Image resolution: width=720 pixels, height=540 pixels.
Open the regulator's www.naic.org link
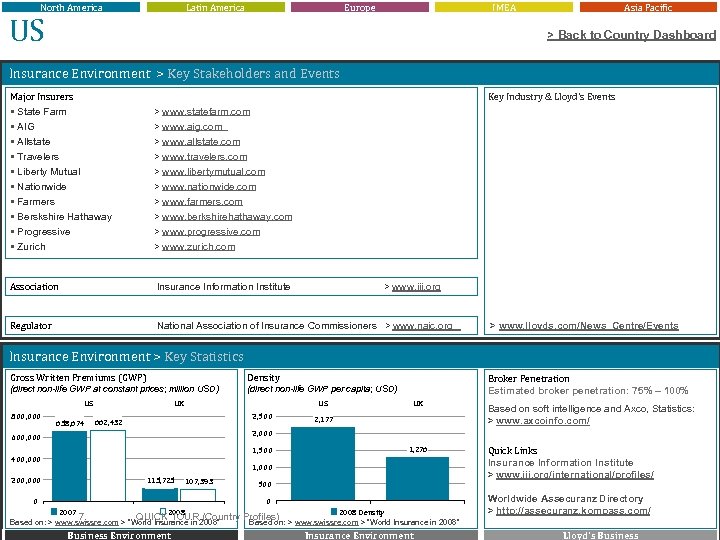tap(426, 326)
